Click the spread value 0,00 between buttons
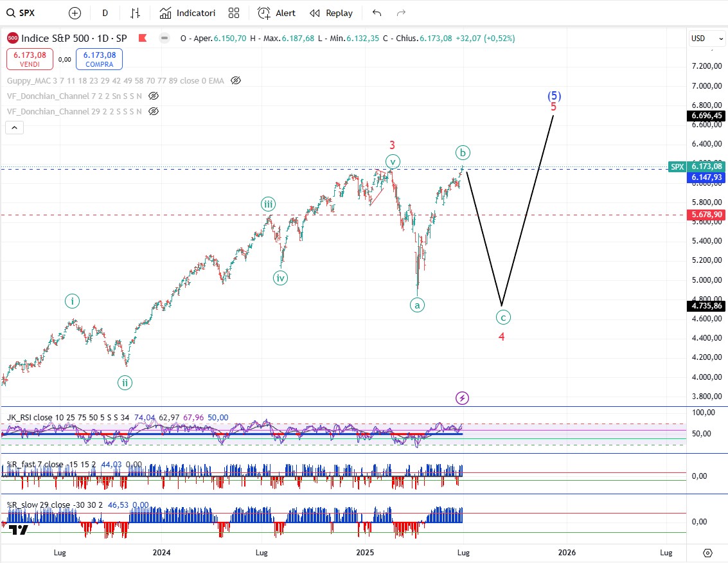 pos(64,60)
